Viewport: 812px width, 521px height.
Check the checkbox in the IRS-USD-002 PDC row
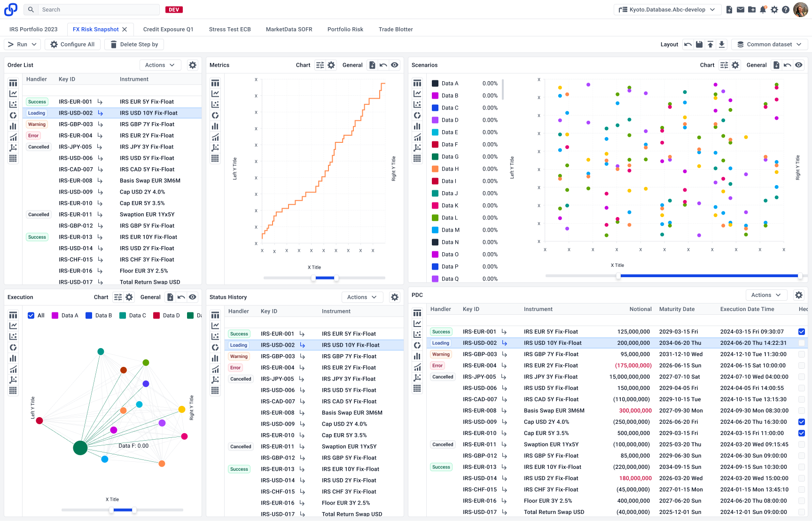[802, 343]
